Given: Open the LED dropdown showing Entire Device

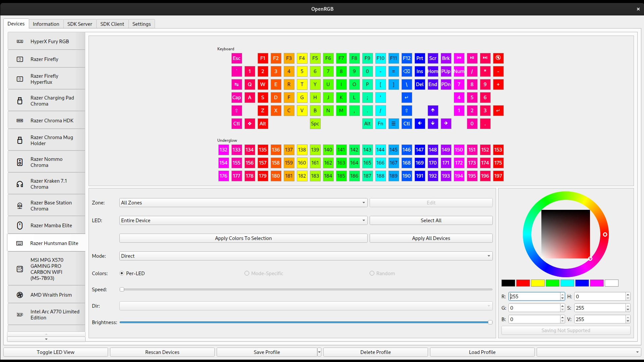Looking at the screenshot, I should pyautogui.click(x=243, y=220).
